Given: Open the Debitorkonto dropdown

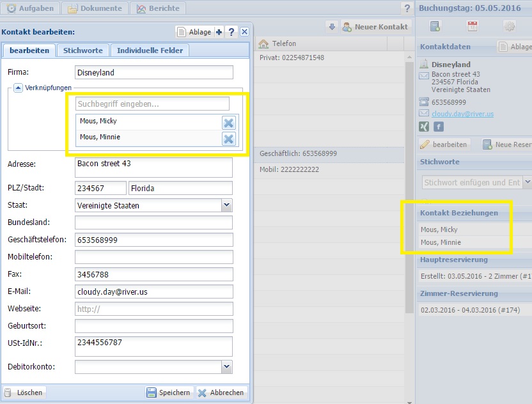Looking at the screenshot, I should tap(226, 366).
